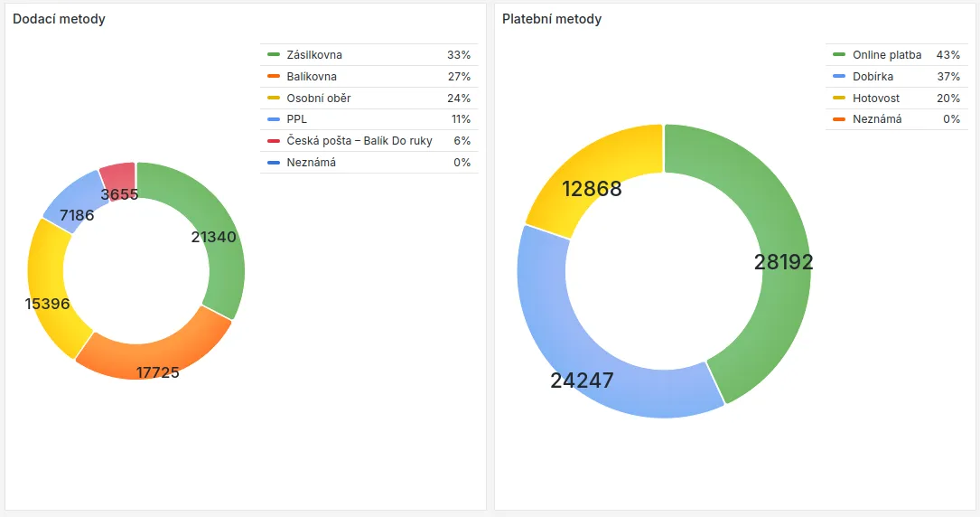Open the Dodací metody panel title menu

click(x=59, y=19)
